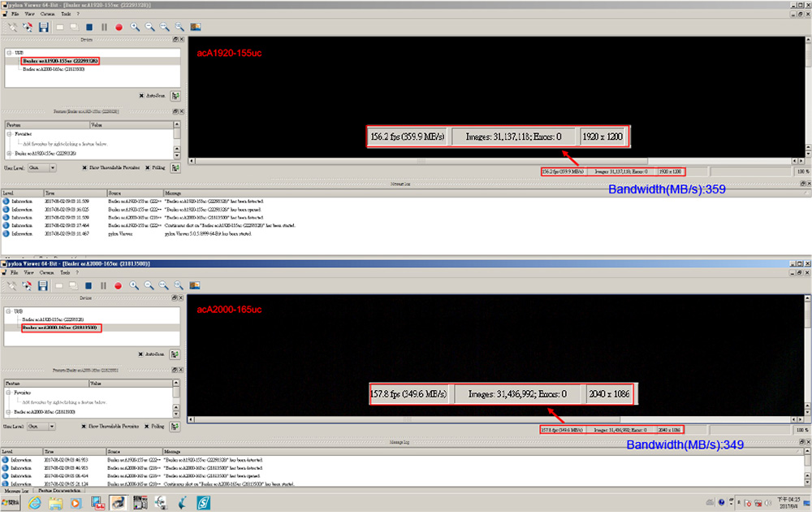Expand Basler acA1920-155uc node in the Features tree
This screenshot has height=512, width=812.
tap(10, 153)
